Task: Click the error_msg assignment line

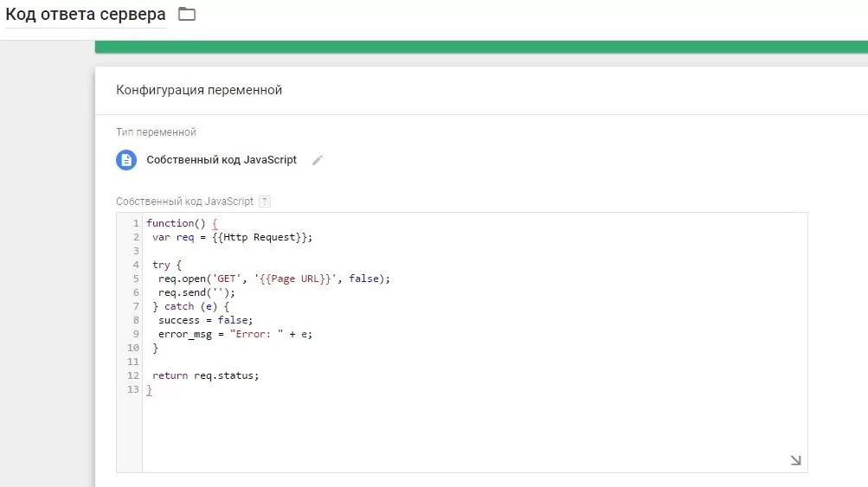Action: click(235, 334)
